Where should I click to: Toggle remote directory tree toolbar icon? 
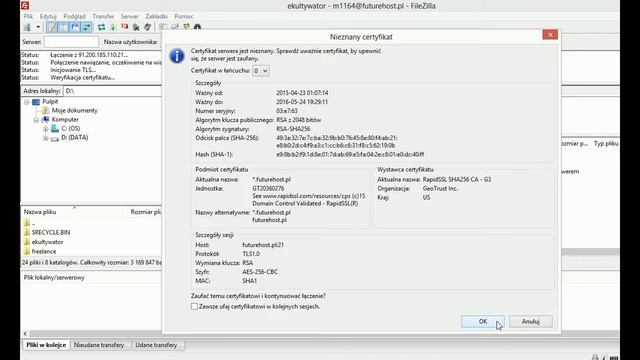coord(75,27)
